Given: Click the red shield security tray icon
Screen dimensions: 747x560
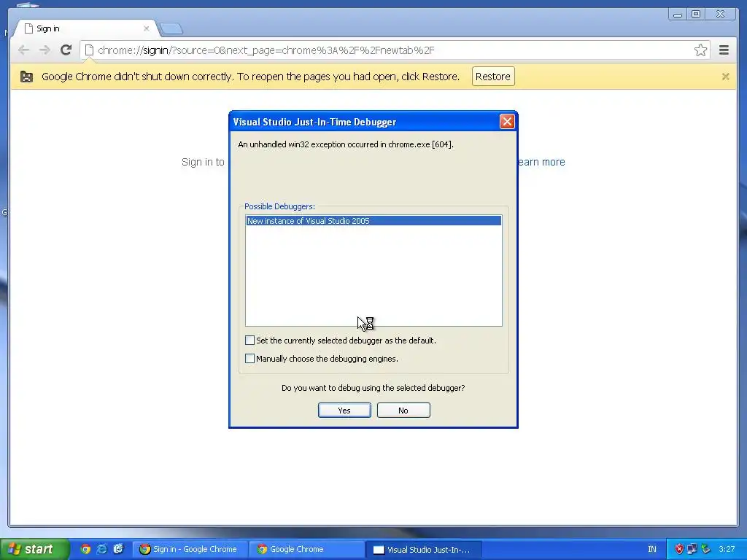Looking at the screenshot, I should pos(679,549).
